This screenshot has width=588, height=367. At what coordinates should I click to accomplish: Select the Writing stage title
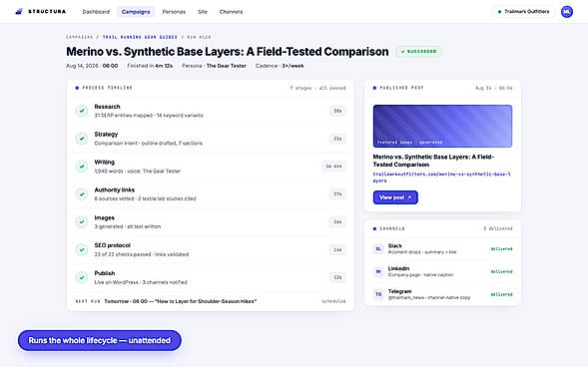[x=104, y=163]
